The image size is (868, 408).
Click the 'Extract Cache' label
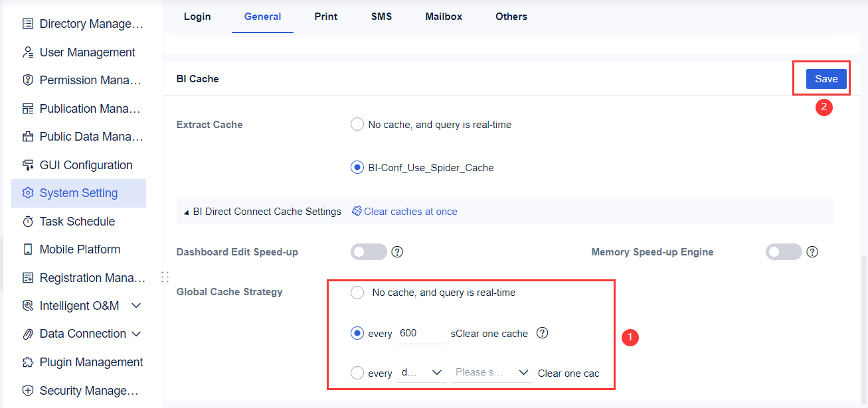coord(210,125)
